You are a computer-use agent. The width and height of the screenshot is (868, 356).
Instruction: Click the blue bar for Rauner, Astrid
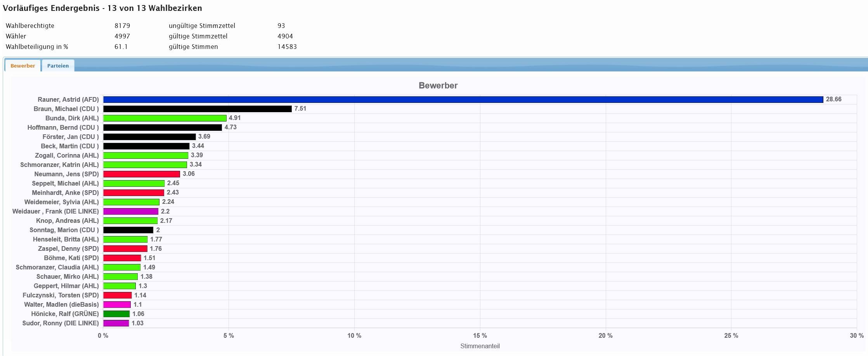pos(463,100)
